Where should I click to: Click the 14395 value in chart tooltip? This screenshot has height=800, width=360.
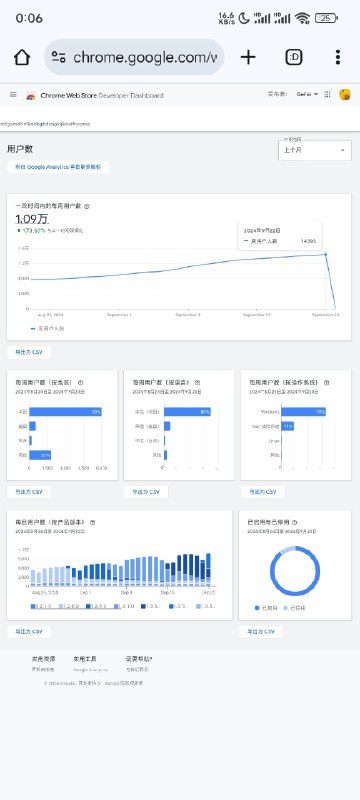coord(308,241)
